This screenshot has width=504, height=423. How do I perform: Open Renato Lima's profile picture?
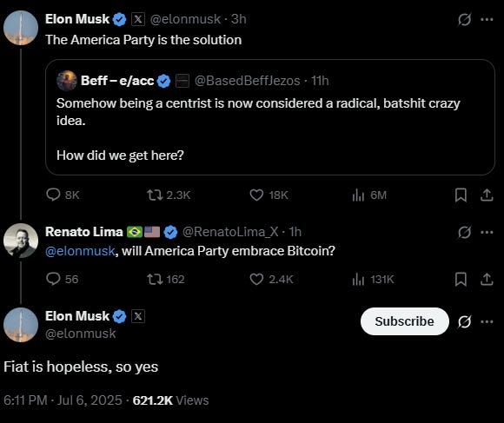point(21,241)
